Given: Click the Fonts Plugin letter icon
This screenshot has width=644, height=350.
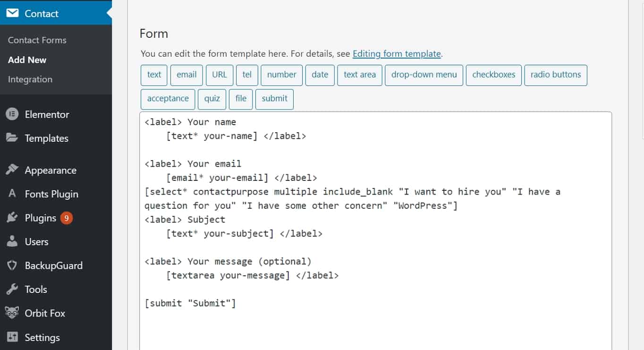Looking at the screenshot, I should (x=12, y=194).
